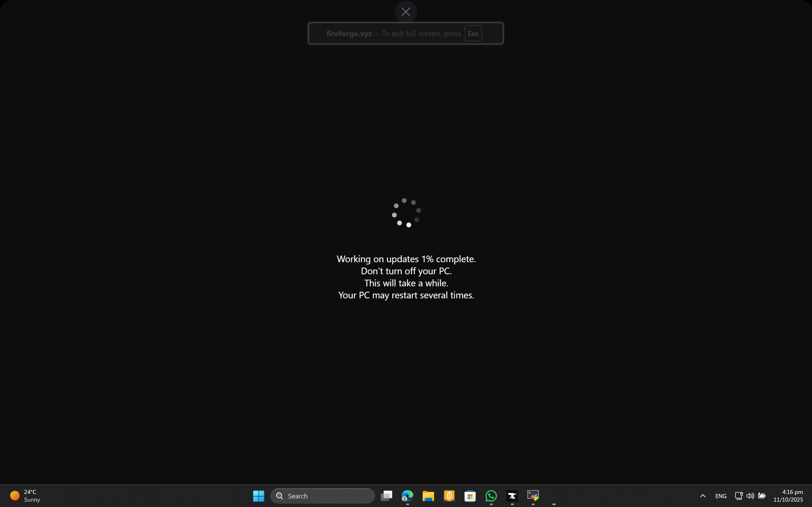The height and width of the screenshot is (507, 812).
Task: Open the Windows Start menu
Action: pos(258,496)
